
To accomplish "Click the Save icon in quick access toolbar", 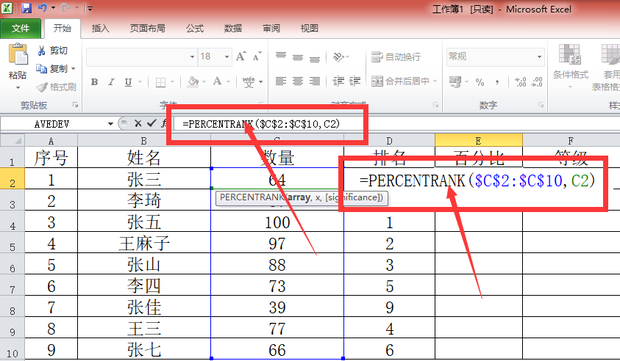I will tap(26, 8).
